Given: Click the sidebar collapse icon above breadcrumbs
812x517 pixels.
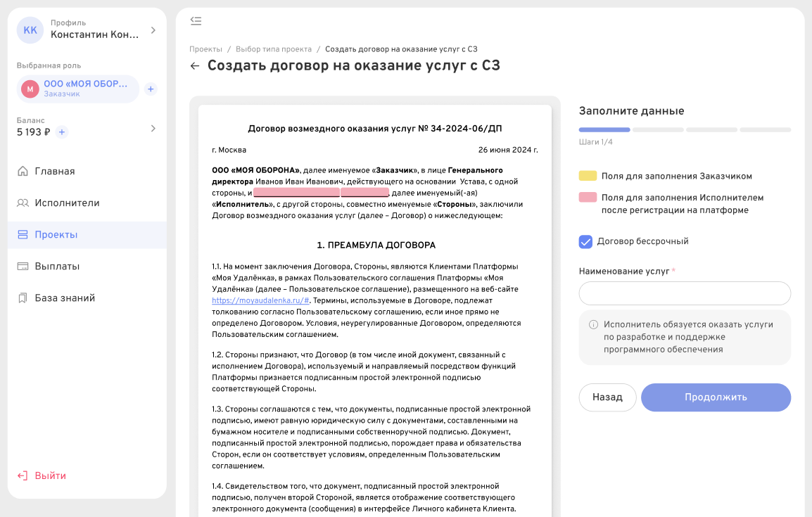Looking at the screenshot, I should click(196, 21).
